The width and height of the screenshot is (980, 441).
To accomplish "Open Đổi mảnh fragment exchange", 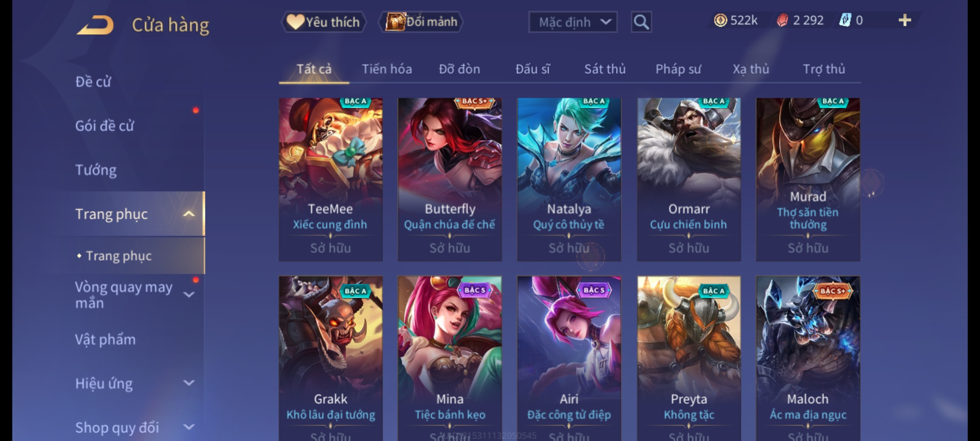I will coord(421,22).
